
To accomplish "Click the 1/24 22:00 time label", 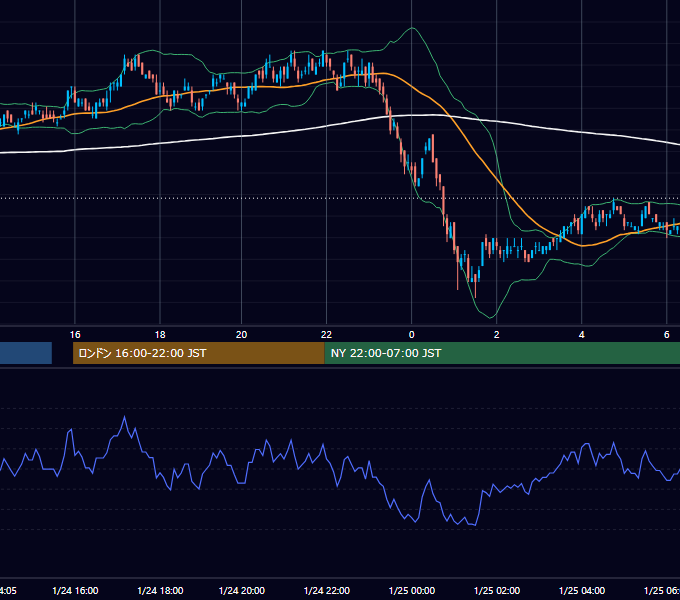I will pyautogui.click(x=327, y=590).
